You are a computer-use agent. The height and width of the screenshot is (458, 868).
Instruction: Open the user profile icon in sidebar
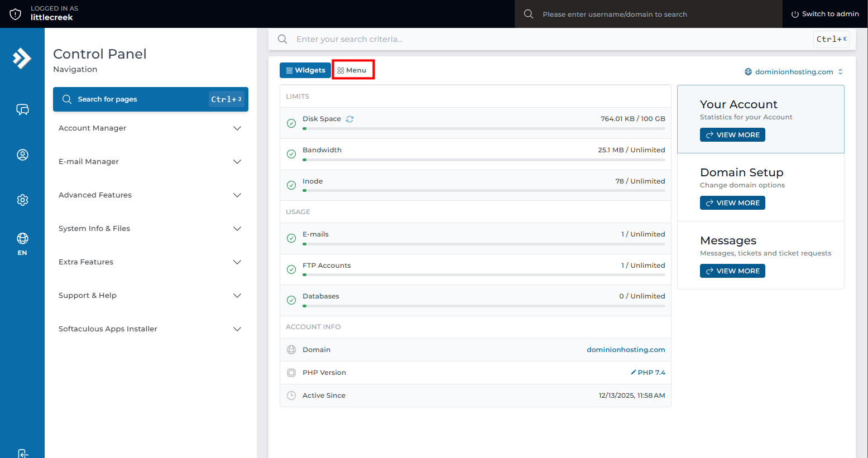(22, 155)
